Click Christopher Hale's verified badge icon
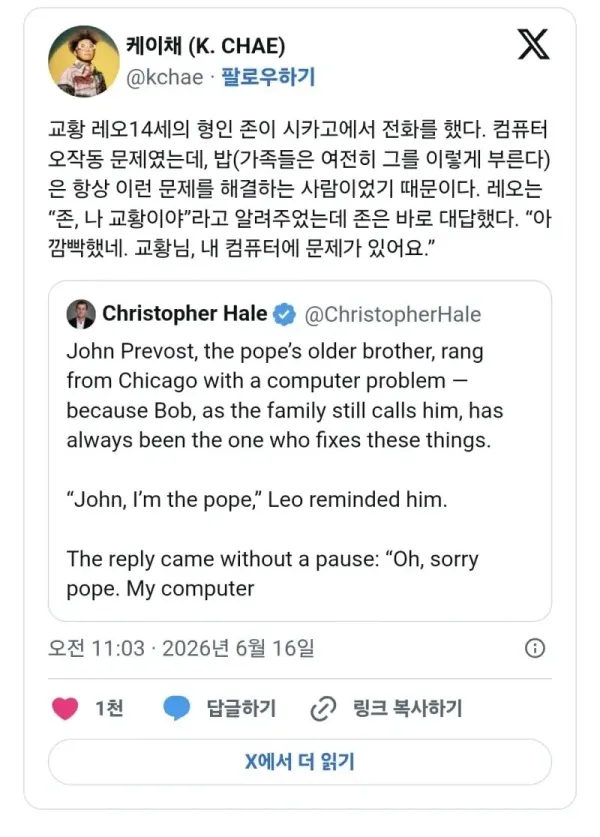Viewport: 600px width, 837px height. pyautogui.click(x=285, y=314)
